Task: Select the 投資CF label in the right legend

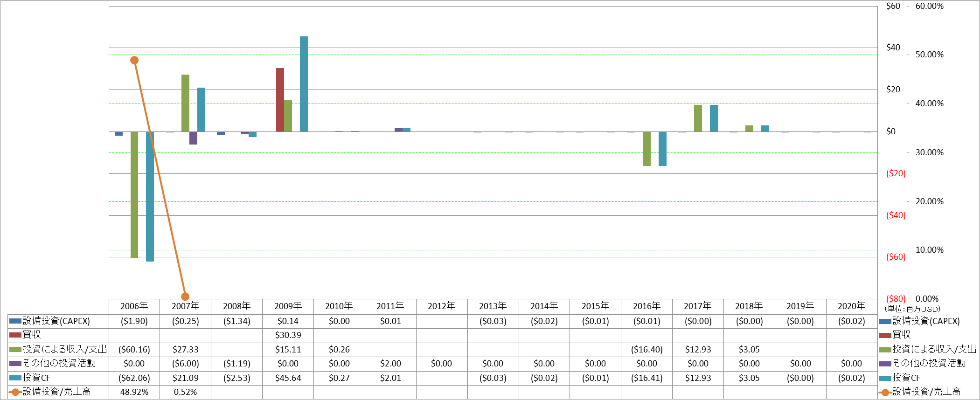Action: click(907, 378)
